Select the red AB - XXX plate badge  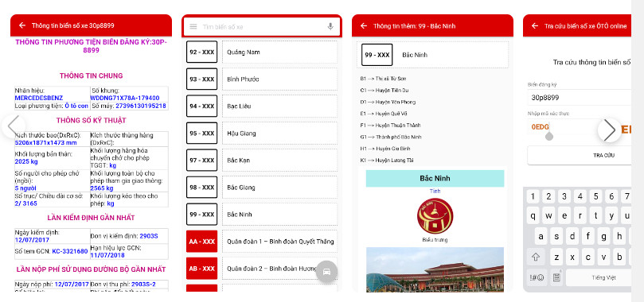[x=201, y=269]
